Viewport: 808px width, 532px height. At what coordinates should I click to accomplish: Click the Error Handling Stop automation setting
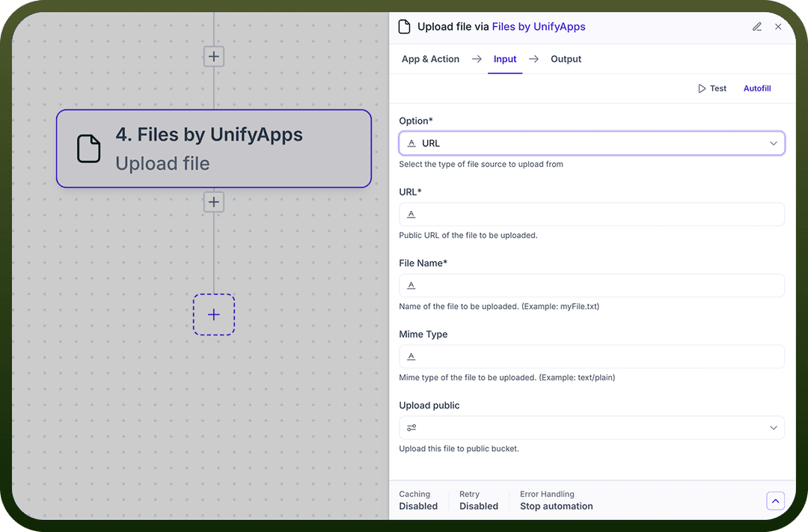(x=557, y=501)
